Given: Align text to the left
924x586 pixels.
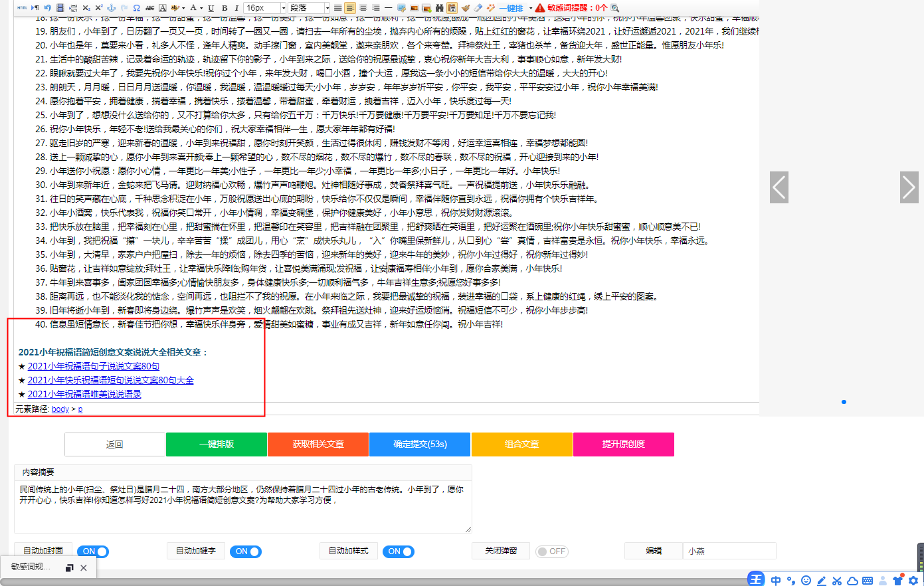Looking at the screenshot, I should (350, 8).
